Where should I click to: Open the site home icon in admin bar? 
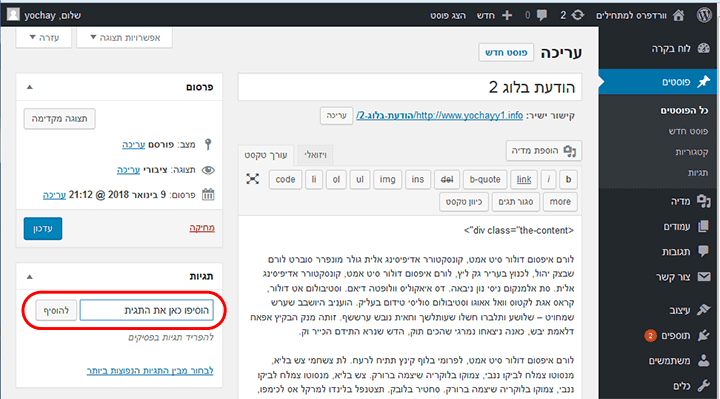point(678,15)
